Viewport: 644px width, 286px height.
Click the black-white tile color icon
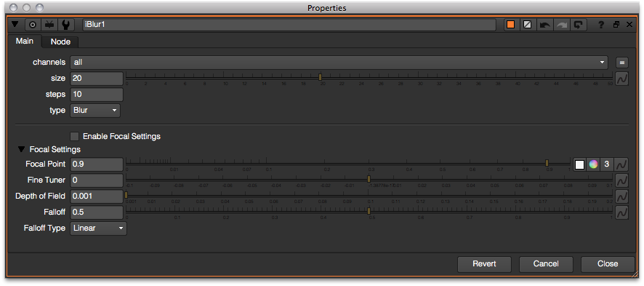click(528, 25)
